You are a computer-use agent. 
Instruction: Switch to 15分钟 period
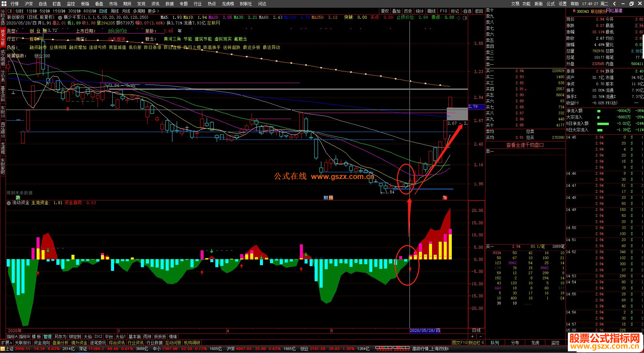[59, 11]
